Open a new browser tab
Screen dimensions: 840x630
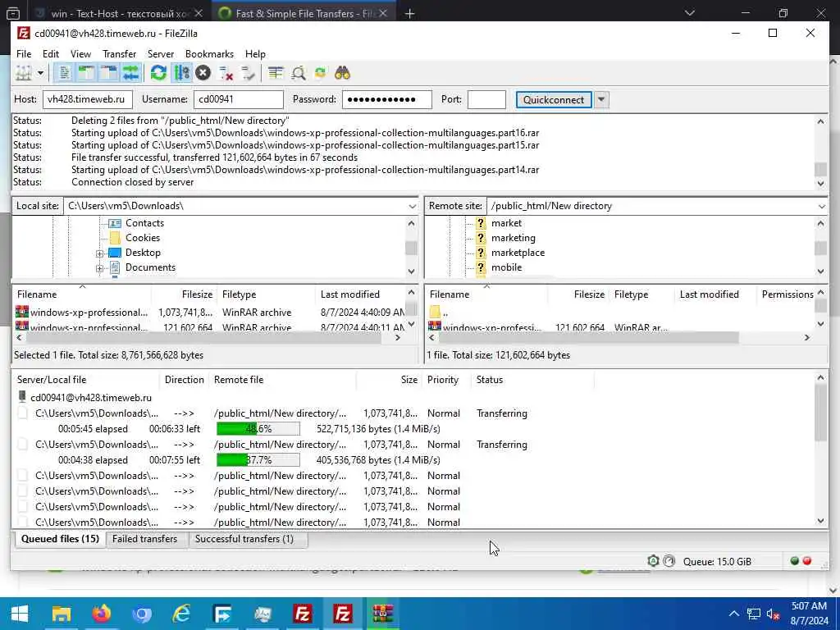tap(409, 13)
